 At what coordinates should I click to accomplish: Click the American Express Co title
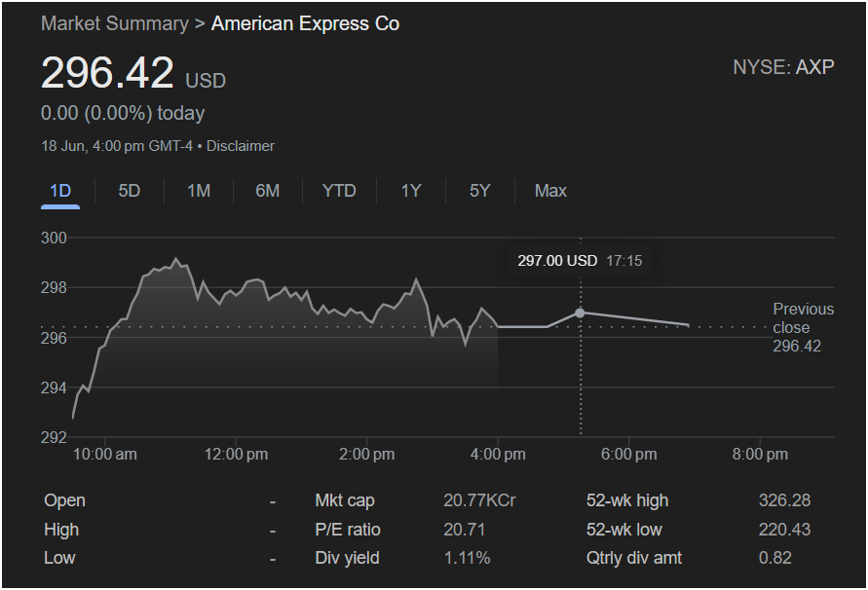tap(305, 23)
